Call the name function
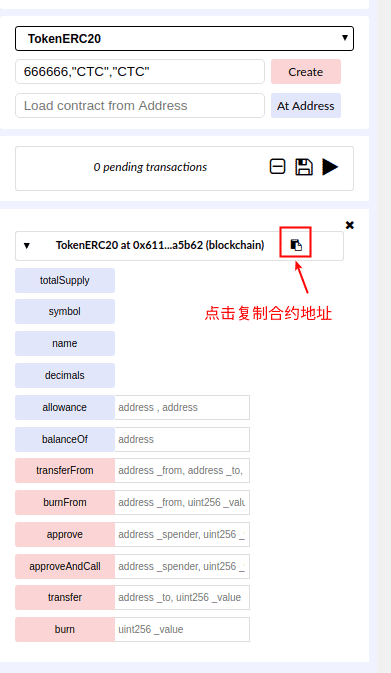 tap(65, 343)
